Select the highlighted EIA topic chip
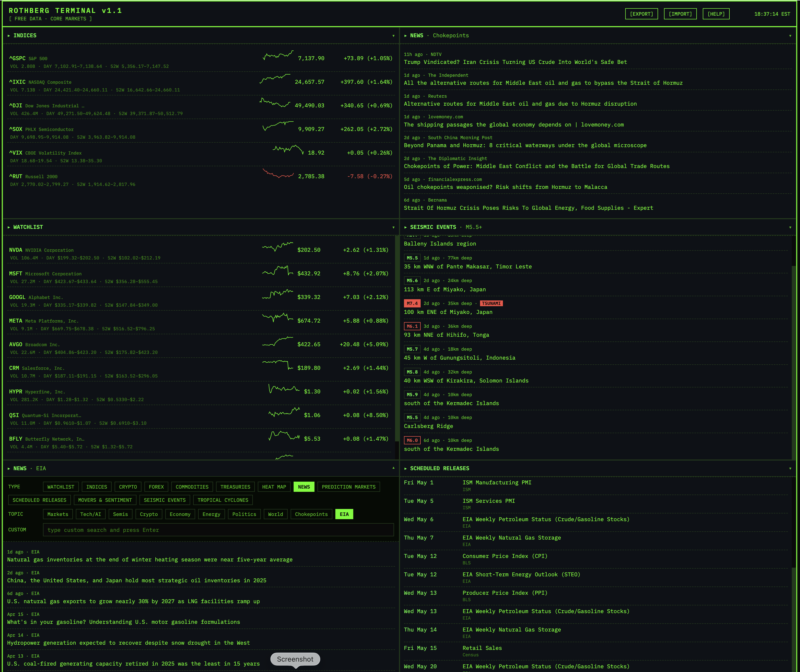800x672 pixels. (344, 514)
